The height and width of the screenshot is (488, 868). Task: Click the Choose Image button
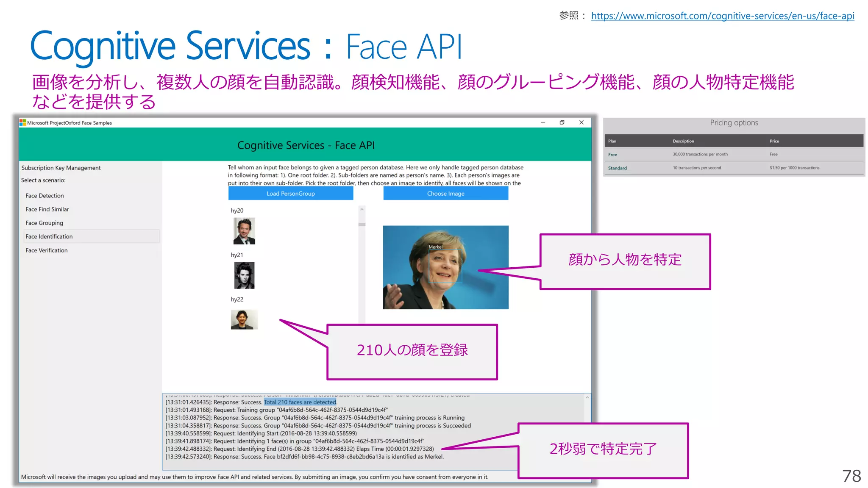click(x=446, y=194)
